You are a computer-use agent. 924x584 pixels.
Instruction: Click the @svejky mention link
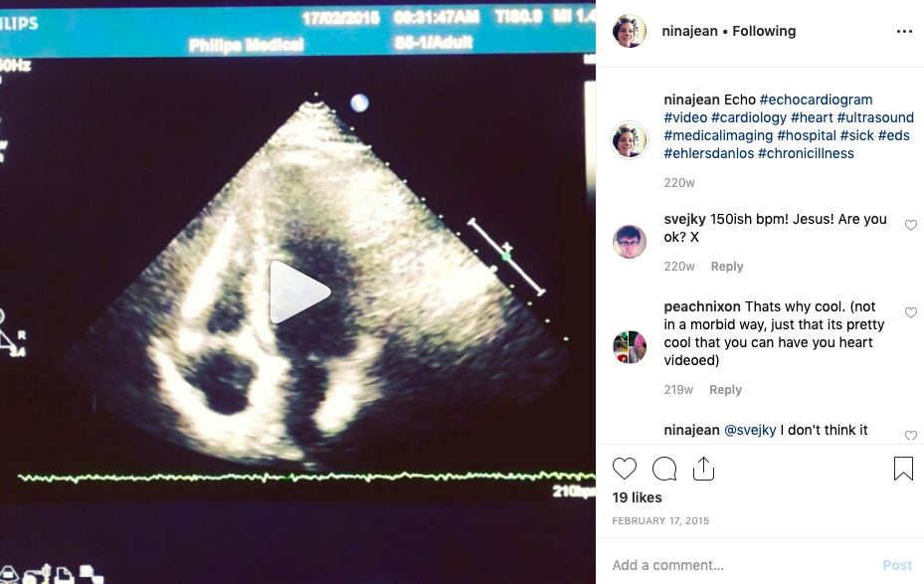(750, 430)
